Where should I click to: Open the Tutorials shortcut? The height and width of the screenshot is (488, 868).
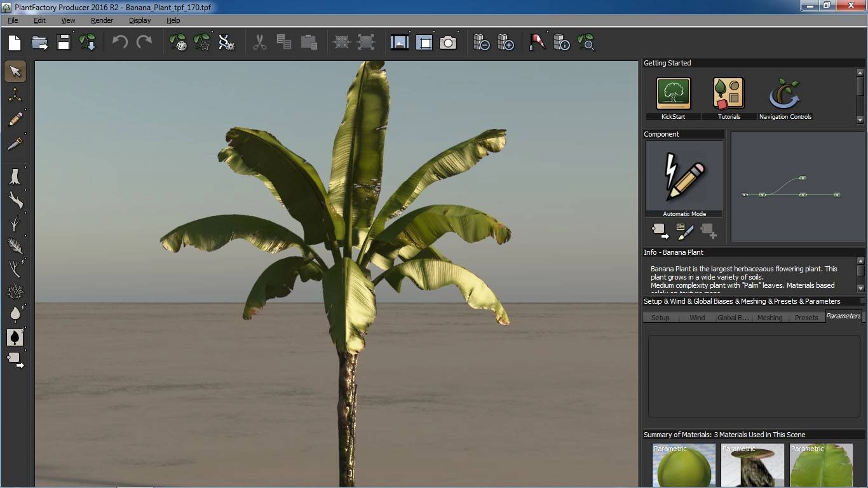(x=729, y=98)
